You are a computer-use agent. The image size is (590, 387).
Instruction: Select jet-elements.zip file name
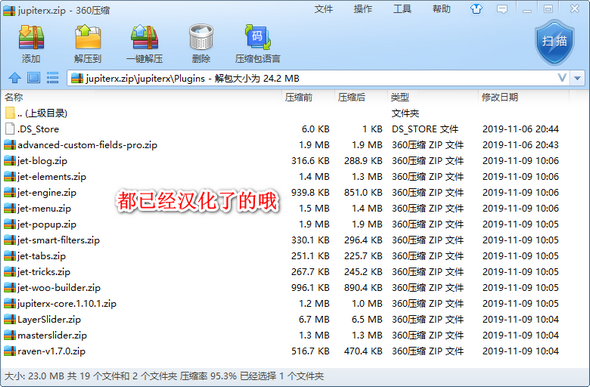point(52,176)
